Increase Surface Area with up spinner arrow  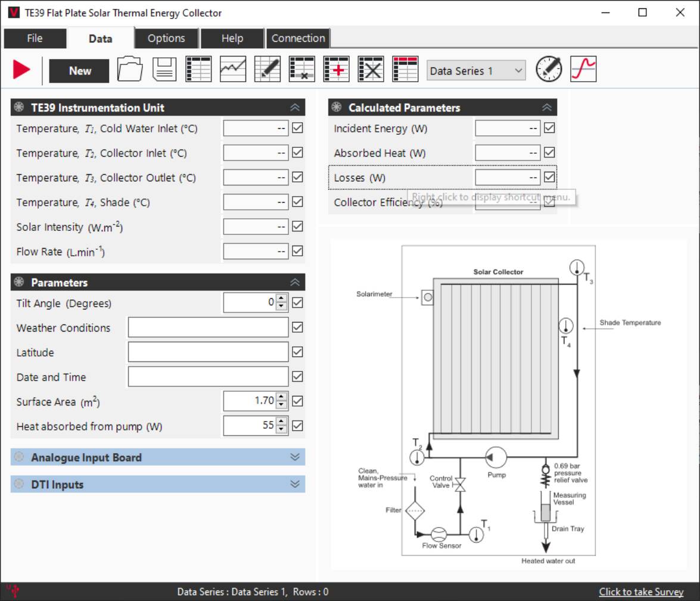click(282, 397)
